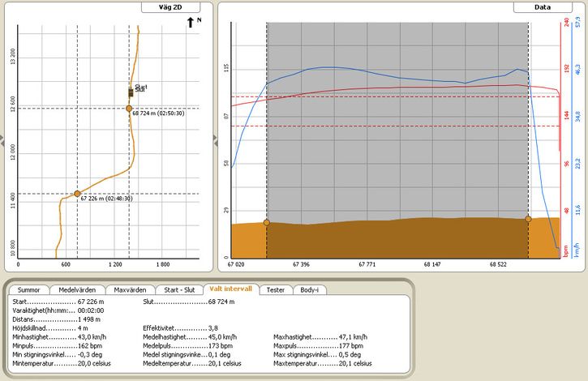Click the Väg 2D panel header

[170, 7]
